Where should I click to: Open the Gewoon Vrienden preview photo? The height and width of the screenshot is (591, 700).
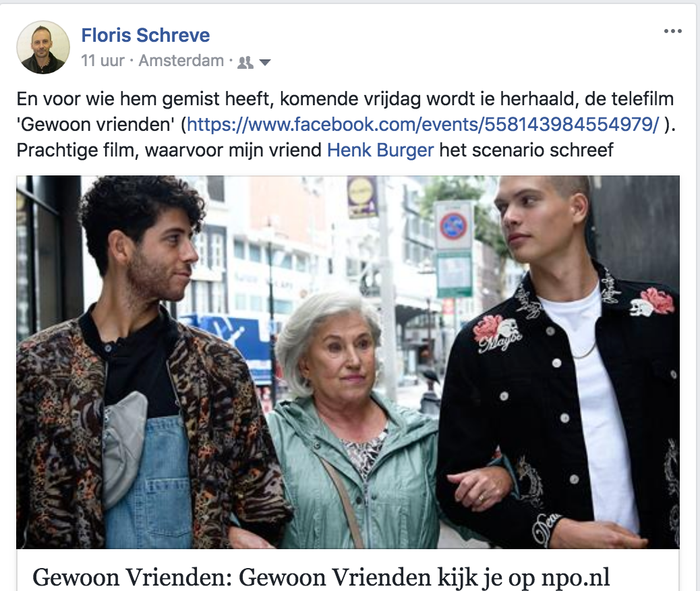[348, 362]
